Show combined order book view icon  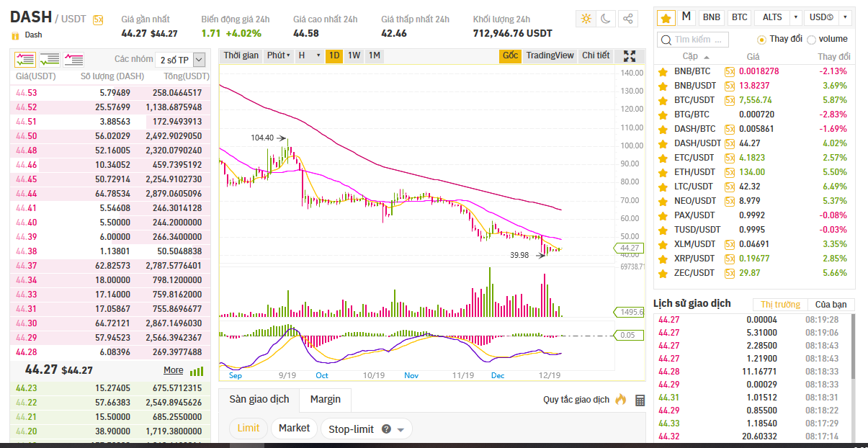coord(25,60)
